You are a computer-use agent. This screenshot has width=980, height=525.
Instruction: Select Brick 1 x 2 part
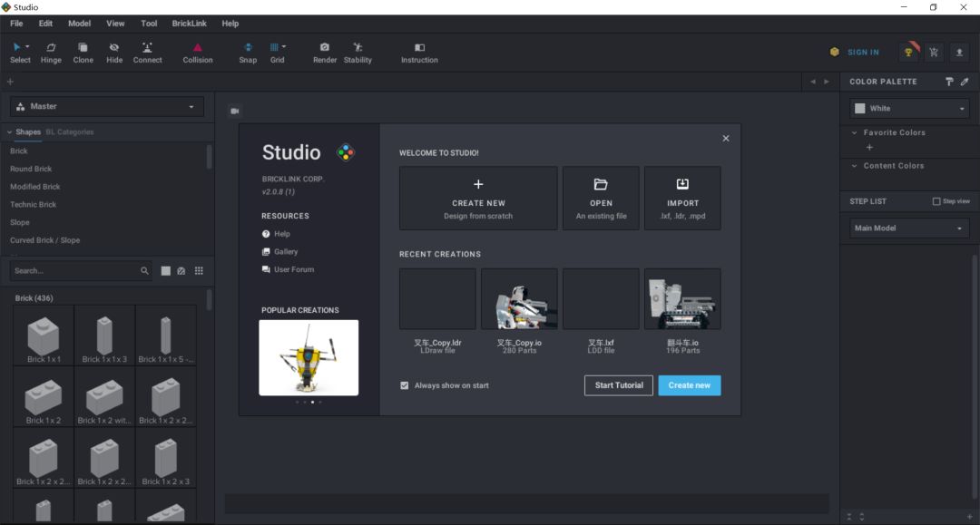point(44,396)
